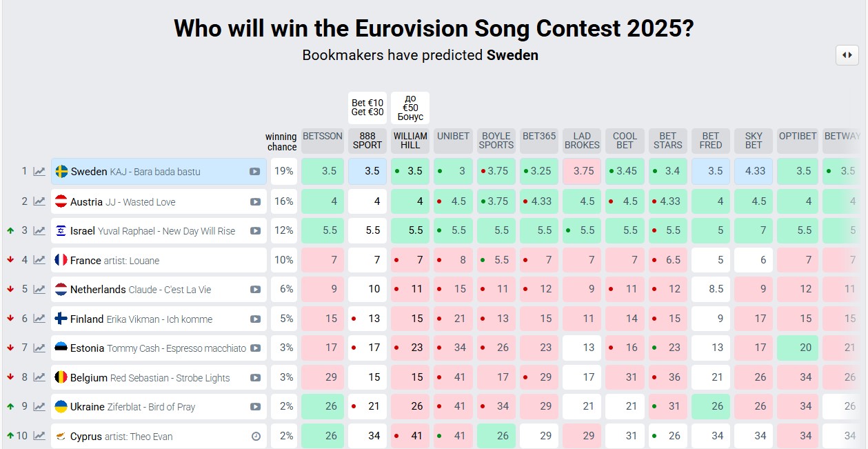Expand the table using the arrows button
The width and height of the screenshot is (868, 449).
(x=847, y=55)
